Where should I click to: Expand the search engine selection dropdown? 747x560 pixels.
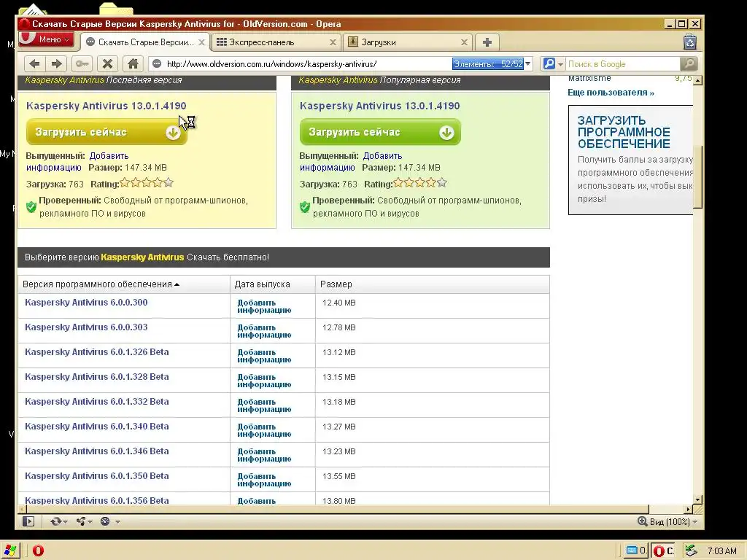click(560, 64)
